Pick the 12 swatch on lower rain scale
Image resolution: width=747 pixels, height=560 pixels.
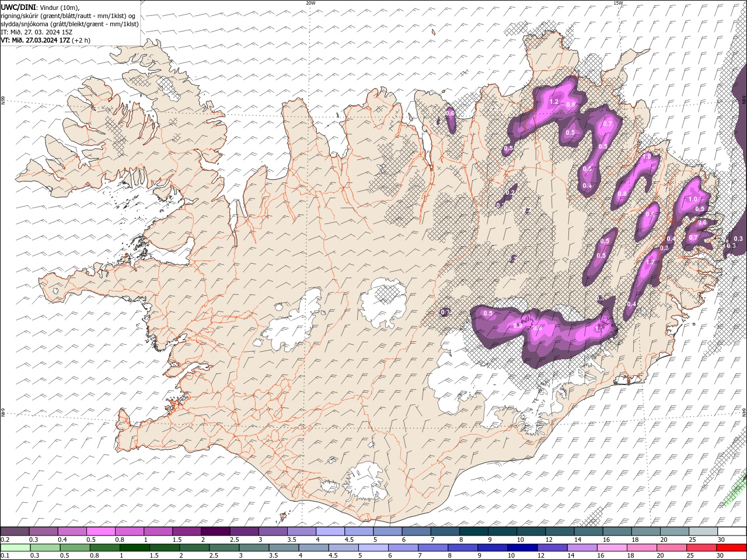[x=552, y=548]
